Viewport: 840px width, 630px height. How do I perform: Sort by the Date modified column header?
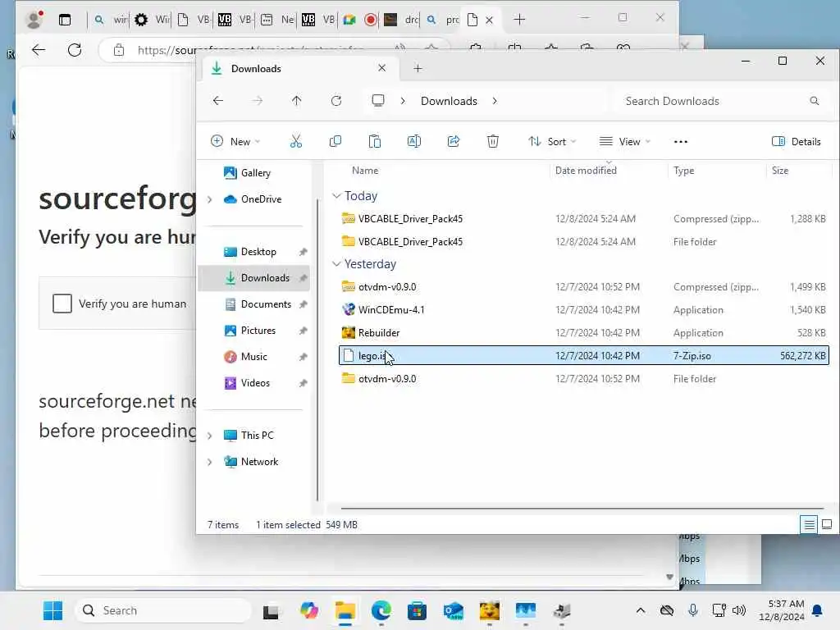586,171
